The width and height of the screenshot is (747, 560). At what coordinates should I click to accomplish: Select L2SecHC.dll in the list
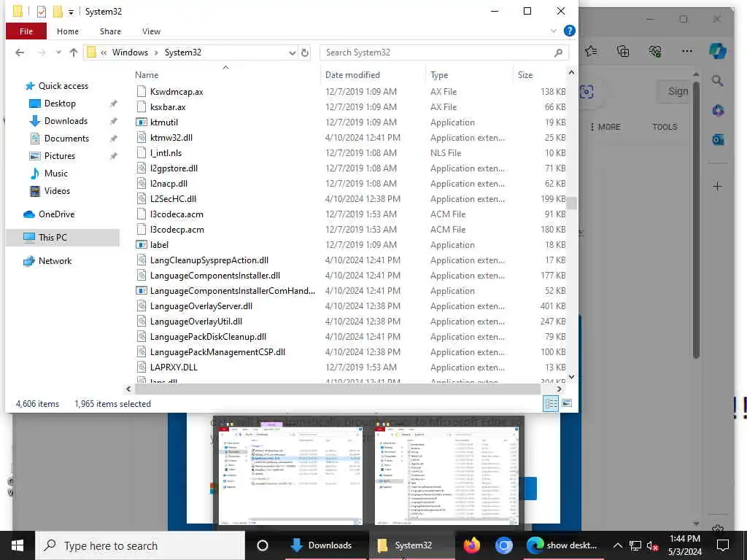pos(173,198)
